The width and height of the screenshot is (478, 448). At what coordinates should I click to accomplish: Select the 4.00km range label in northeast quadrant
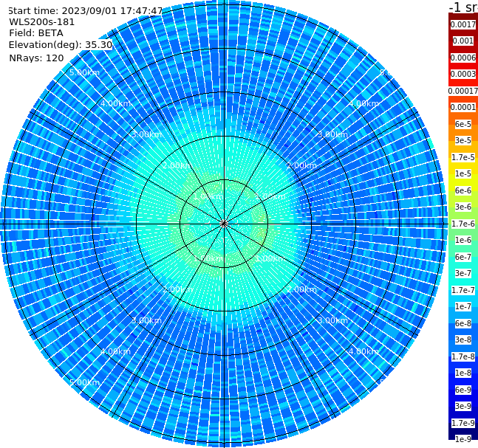pyautogui.click(x=363, y=103)
